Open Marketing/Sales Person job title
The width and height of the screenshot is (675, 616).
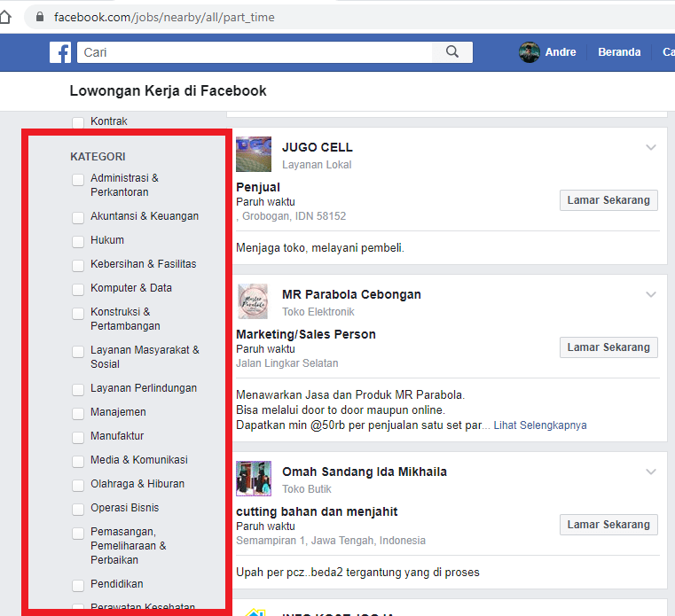click(x=306, y=334)
